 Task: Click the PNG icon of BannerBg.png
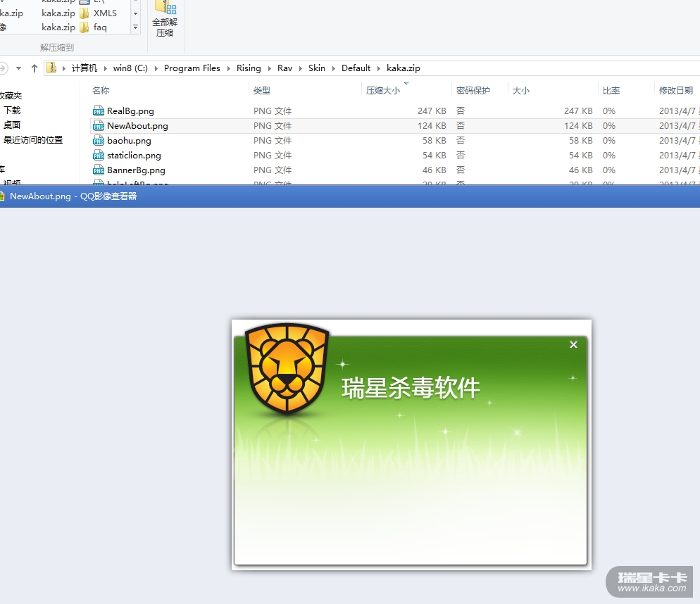coord(98,170)
